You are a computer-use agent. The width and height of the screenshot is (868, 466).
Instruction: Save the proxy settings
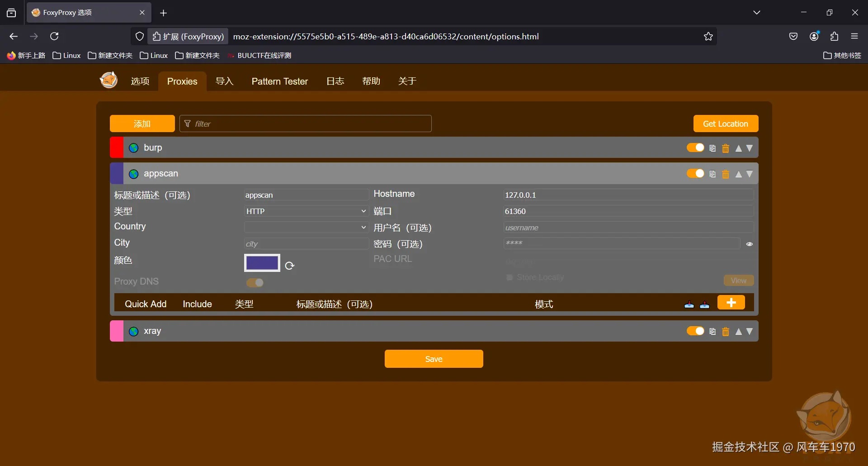[434, 359]
